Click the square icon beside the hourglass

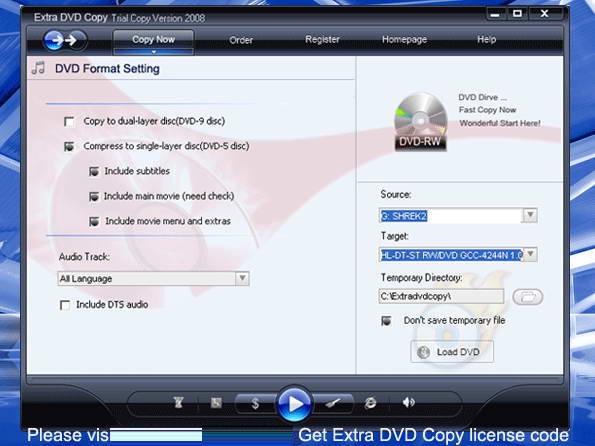pos(216,402)
